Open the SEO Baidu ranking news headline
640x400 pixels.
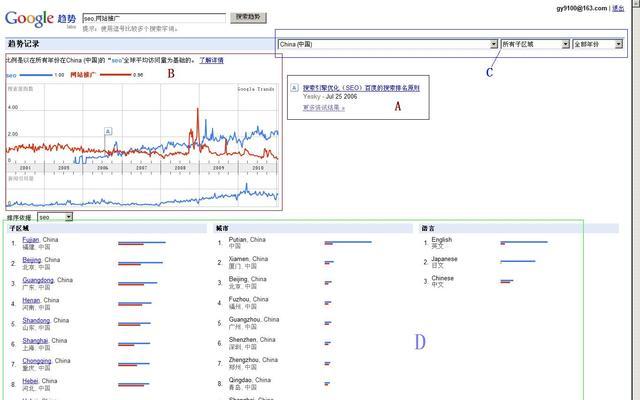361,88
